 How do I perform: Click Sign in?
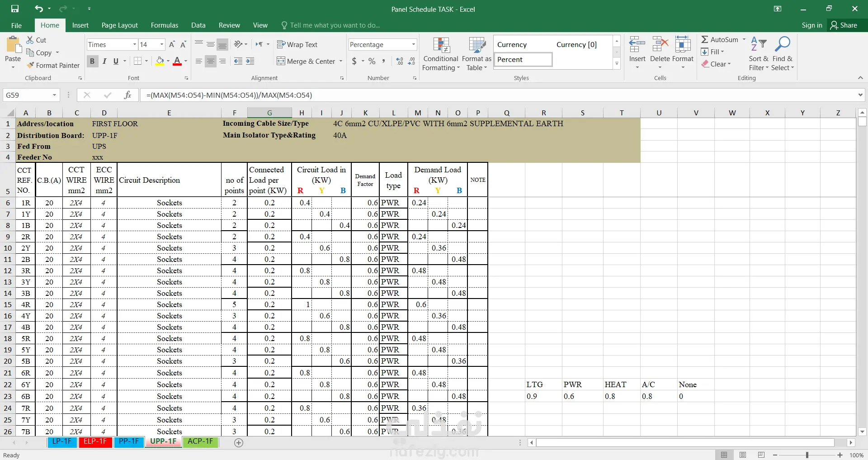pyautogui.click(x=812, y=25)
